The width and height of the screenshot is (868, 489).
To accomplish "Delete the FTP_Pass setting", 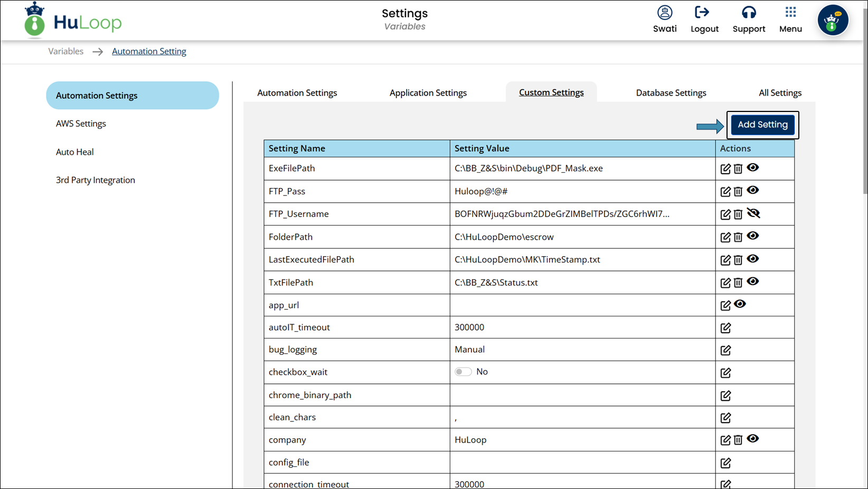I will pyautogui.click(x=738, y=192).
